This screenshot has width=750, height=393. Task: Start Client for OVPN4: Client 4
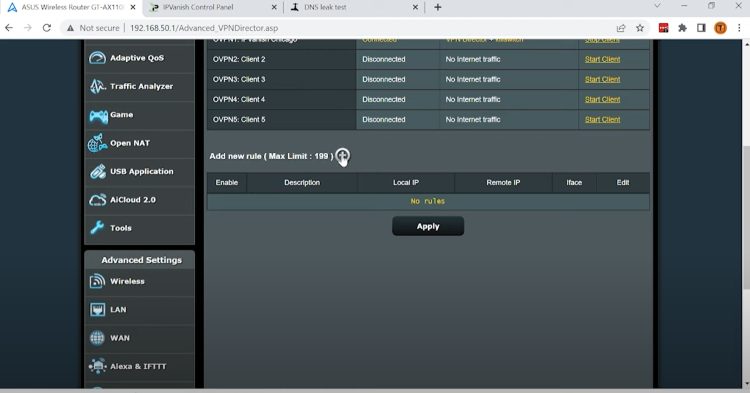pos(602,99)
